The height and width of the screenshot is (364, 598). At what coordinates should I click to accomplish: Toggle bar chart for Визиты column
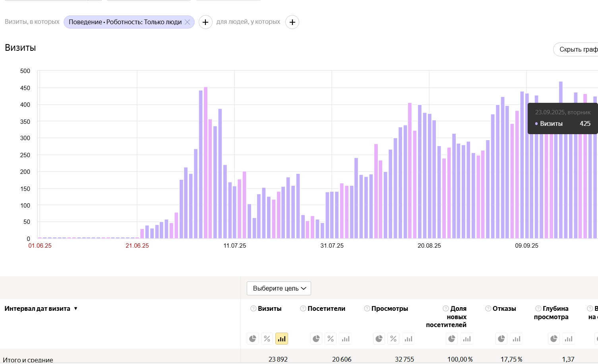point(282,339)
